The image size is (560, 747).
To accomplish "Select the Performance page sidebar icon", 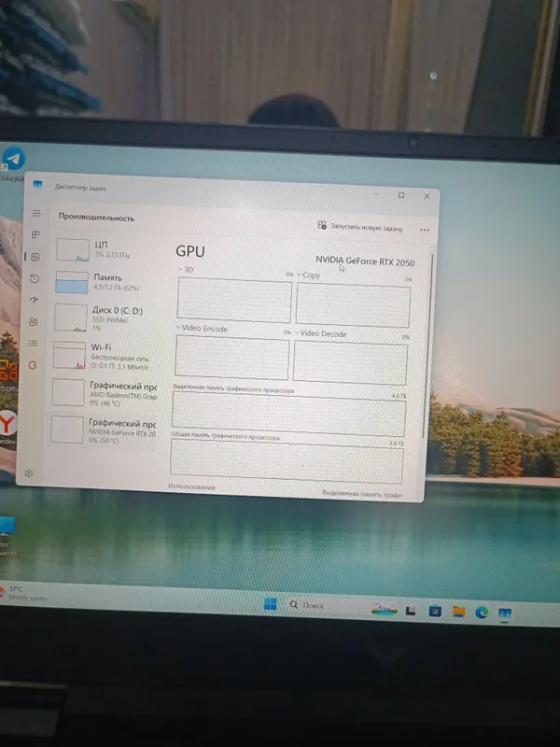I will tap(35, 257).
